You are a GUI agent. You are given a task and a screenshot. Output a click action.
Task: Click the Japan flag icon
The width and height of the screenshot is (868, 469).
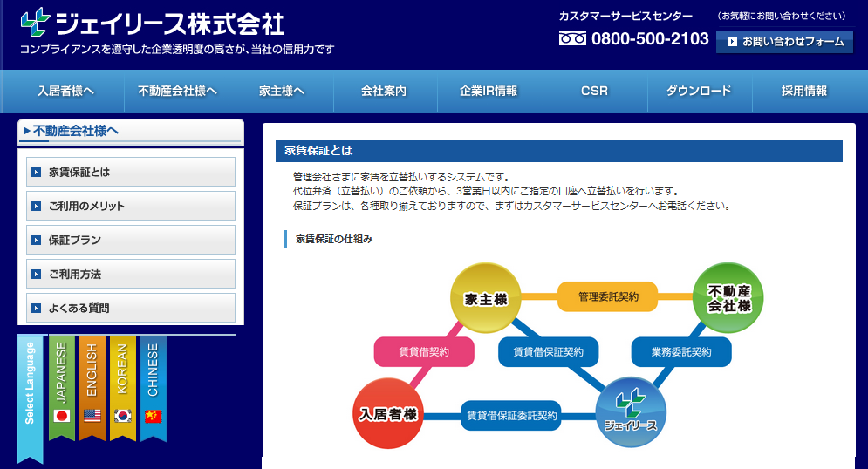tap(62, 416)
